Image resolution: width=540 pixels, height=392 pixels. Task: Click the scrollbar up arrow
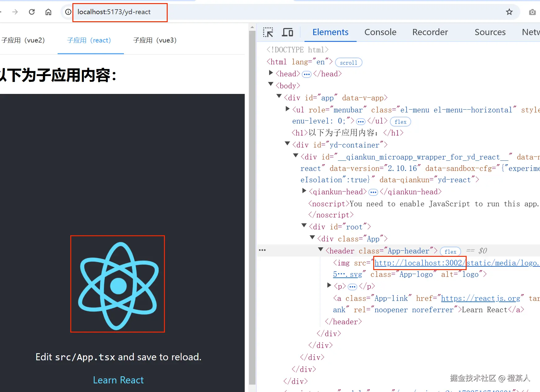coord(252,27)
